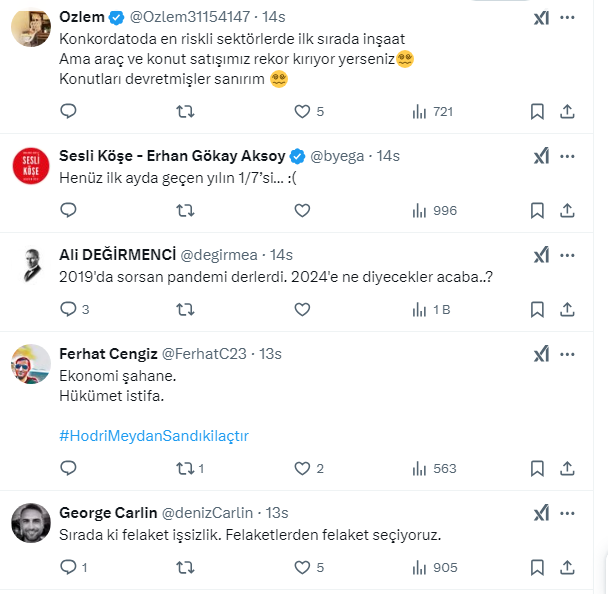Like the Sesli Köşe tweet

point(302,211)
